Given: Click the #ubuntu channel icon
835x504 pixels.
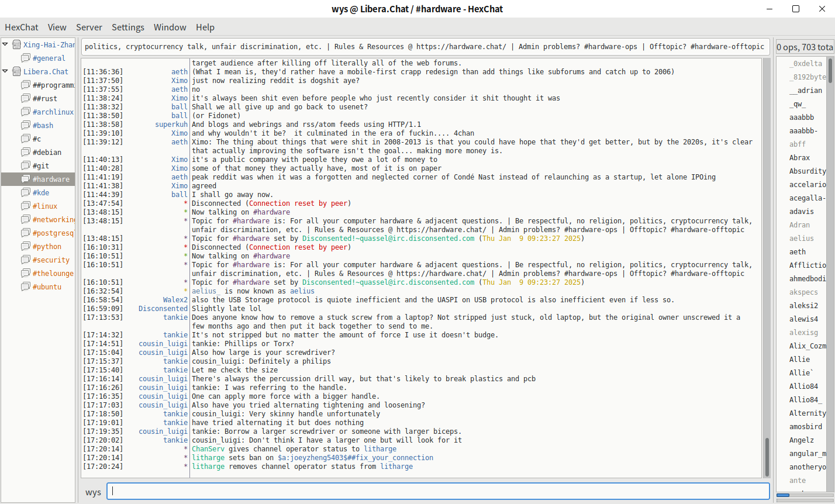Looking at the screenshot, I should pyautogui.click(x=26, y=286).
